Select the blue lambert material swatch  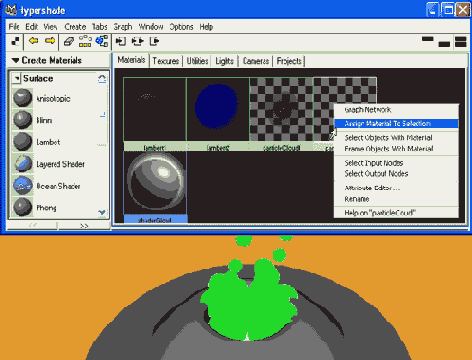pyautogui.click(x=218, y=110)
